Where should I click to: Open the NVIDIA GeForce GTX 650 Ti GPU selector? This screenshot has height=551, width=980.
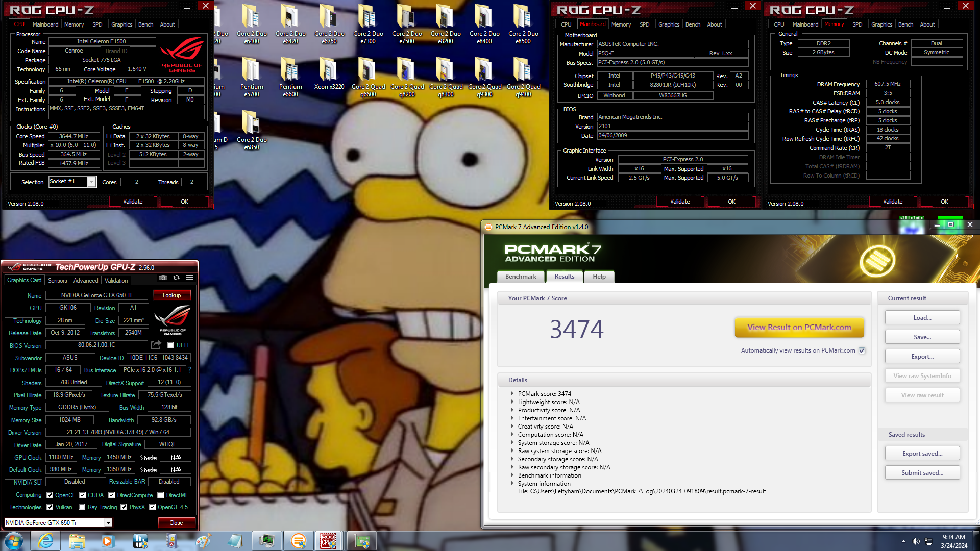58,522
